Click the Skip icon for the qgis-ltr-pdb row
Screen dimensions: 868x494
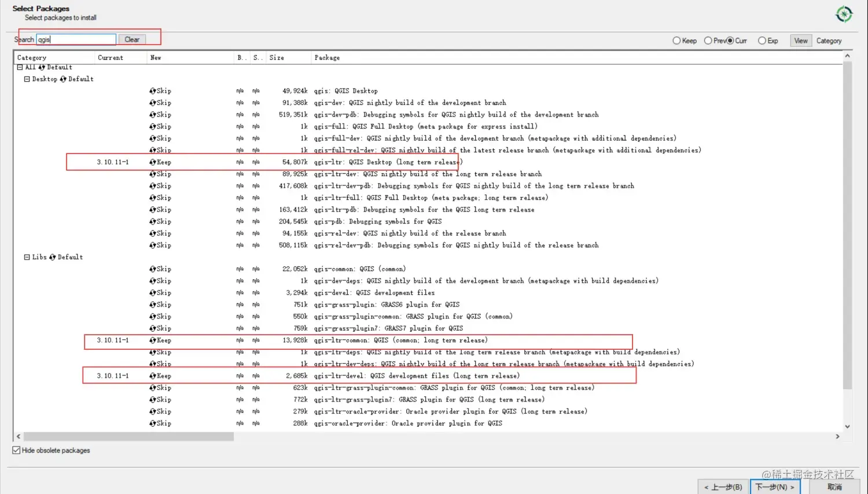click(x=153, y=210)
